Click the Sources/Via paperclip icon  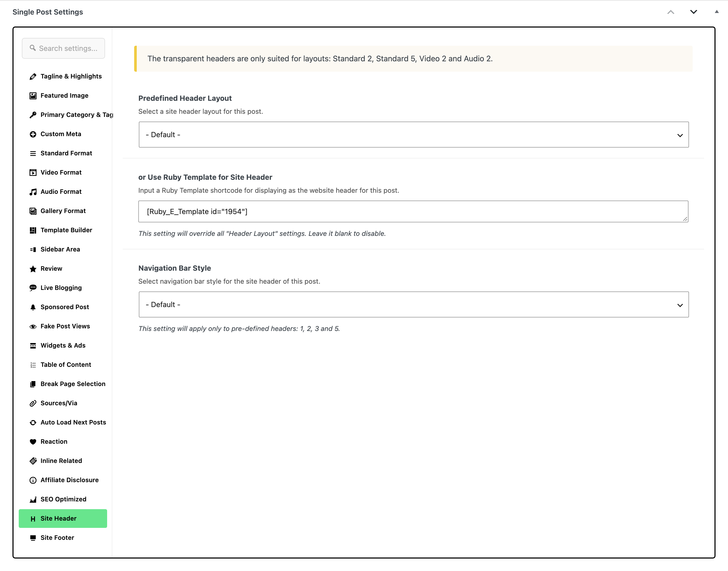pos(33,403)
